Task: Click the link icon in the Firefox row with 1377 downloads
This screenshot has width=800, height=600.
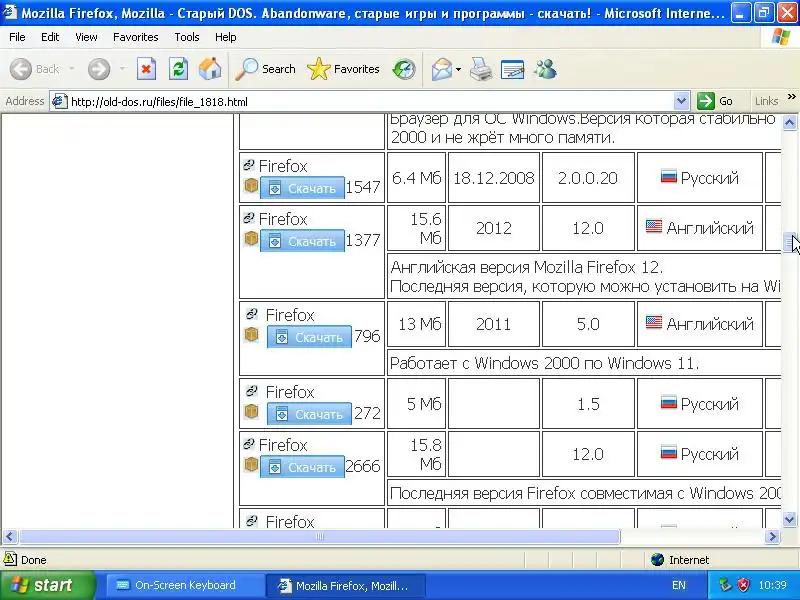Action: 248,218
